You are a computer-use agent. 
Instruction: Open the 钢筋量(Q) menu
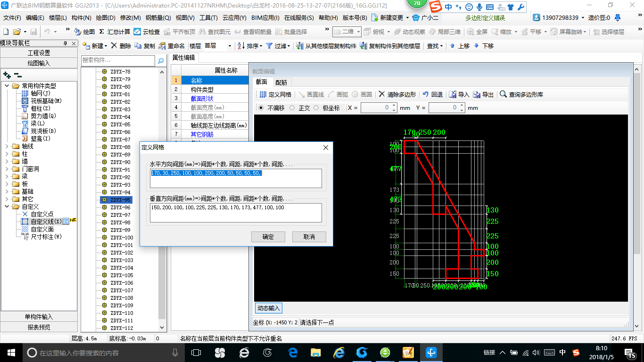point(158,18)
